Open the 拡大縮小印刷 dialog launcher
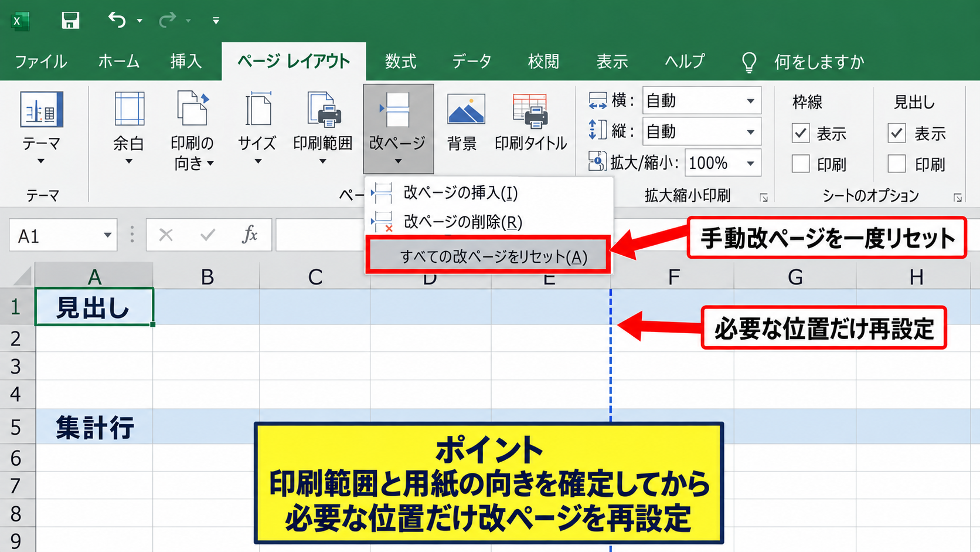This screenshot has height=552, width=980. coord(764,198)
